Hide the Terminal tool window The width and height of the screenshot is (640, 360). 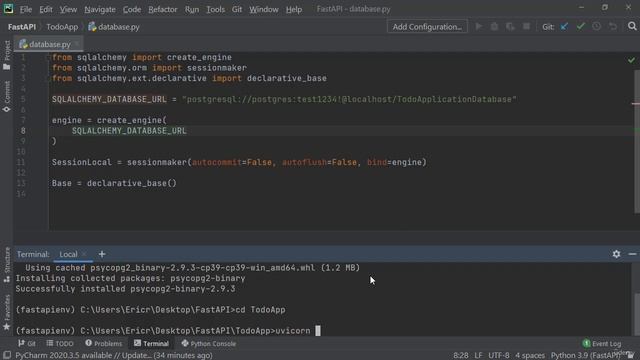[632, 254]
